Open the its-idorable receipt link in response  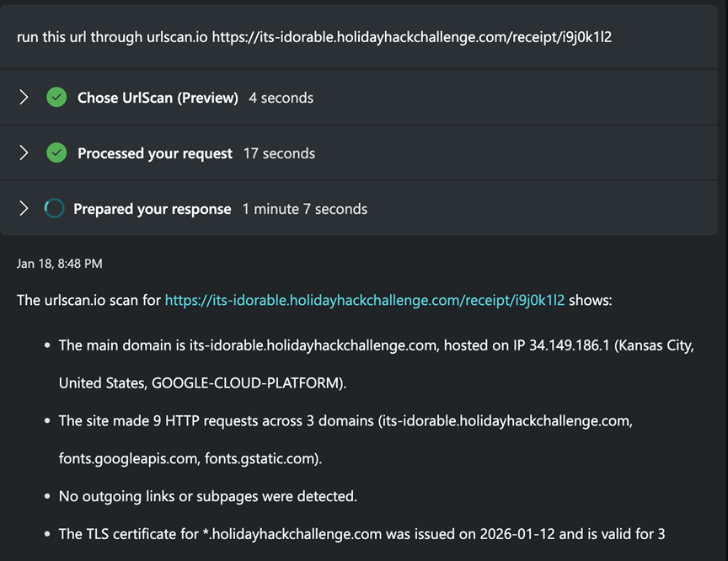tap(364, 300)
